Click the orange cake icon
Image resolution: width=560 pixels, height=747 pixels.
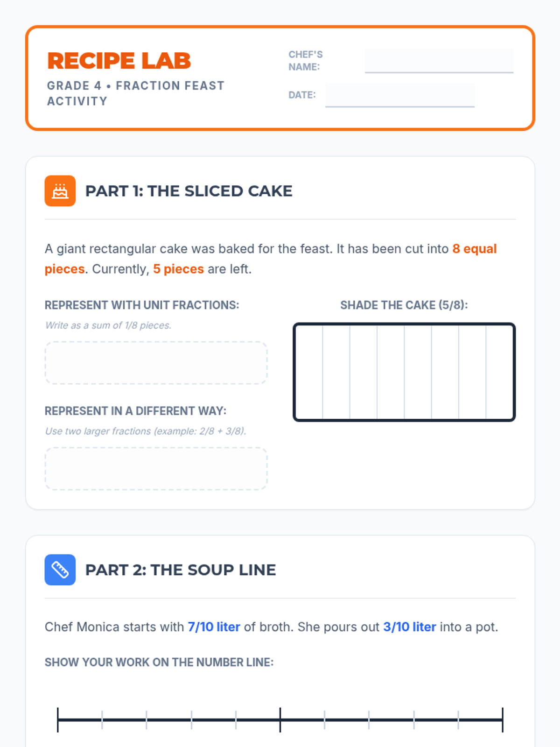(x=60, y=191)
